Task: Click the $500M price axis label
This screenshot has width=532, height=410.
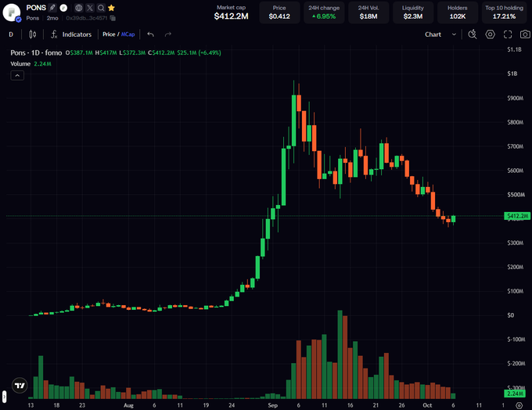Action: tap(516, 195)
